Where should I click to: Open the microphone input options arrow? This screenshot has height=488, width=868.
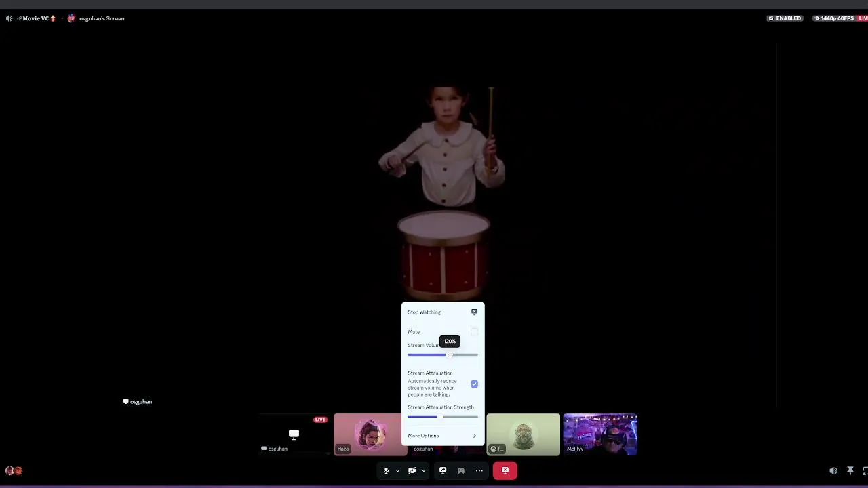397,470
